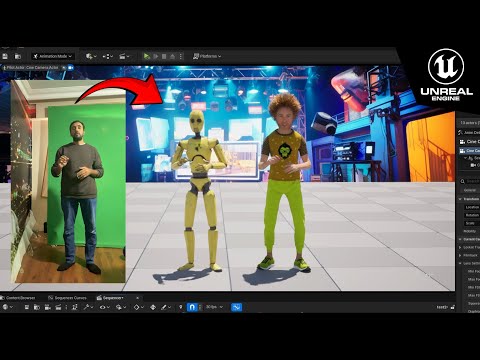Click the Location property dropdown
The width and height of the screenshot is (480, 360).
pyautogui.click(x=472, y=207)
